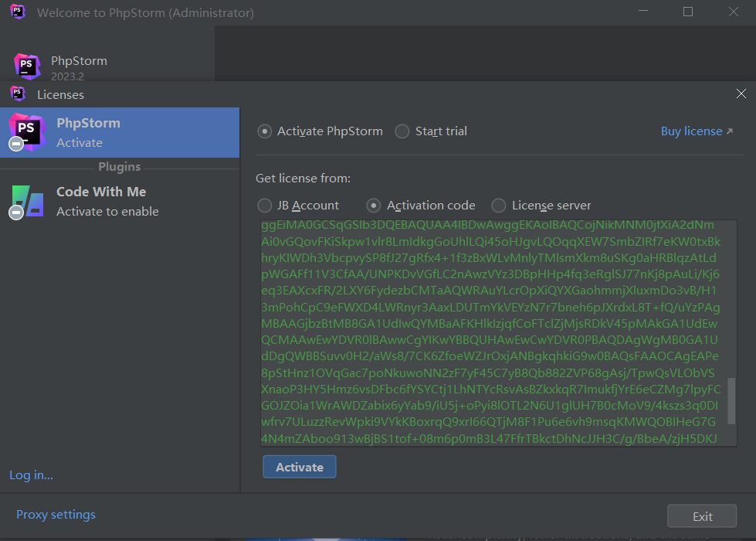Click the Exit button
Viewport: 756px width, 541px height.
point(702,516)
